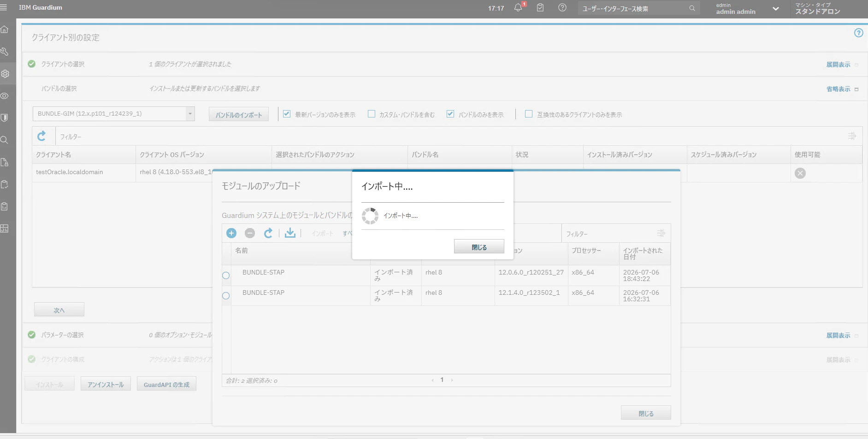This screenshot has height=439, width=868.
Task: Select the testOracle.localdomain client cell
Action: 84,173
